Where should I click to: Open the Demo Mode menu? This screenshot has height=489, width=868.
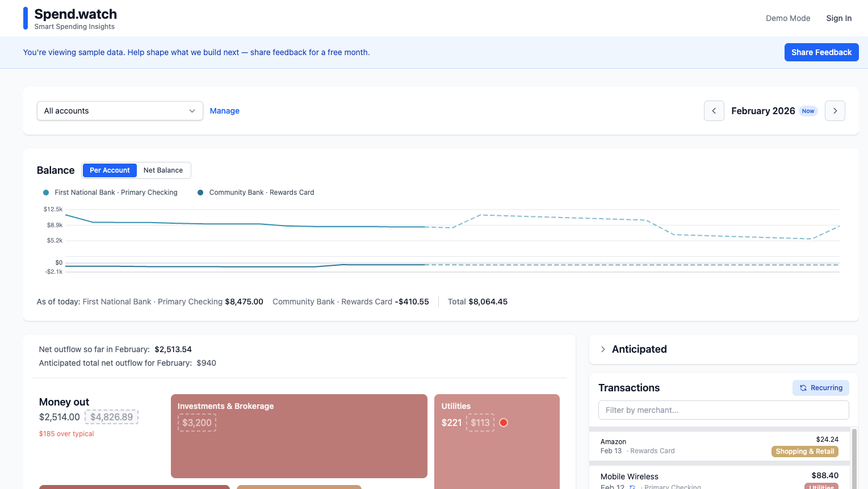coord(788,18)
